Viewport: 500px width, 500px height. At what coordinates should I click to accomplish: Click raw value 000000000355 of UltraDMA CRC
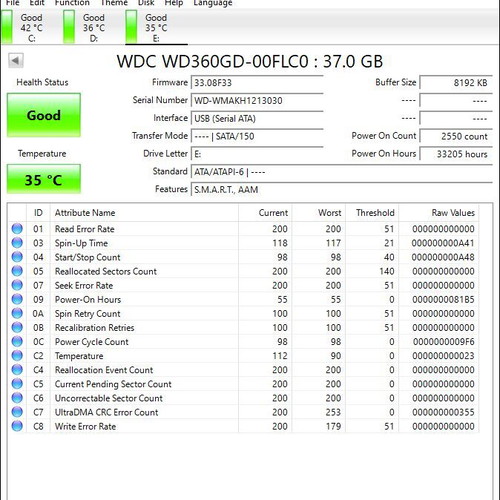443,412
